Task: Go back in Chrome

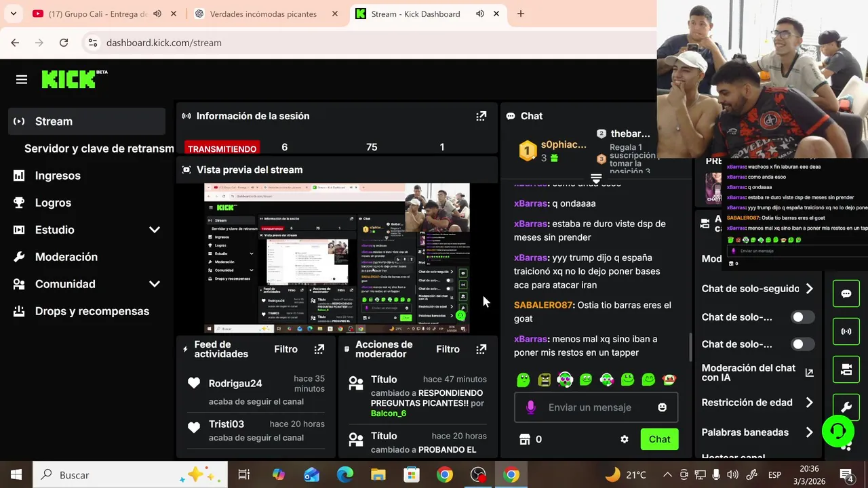Action: tap(15, 43)
